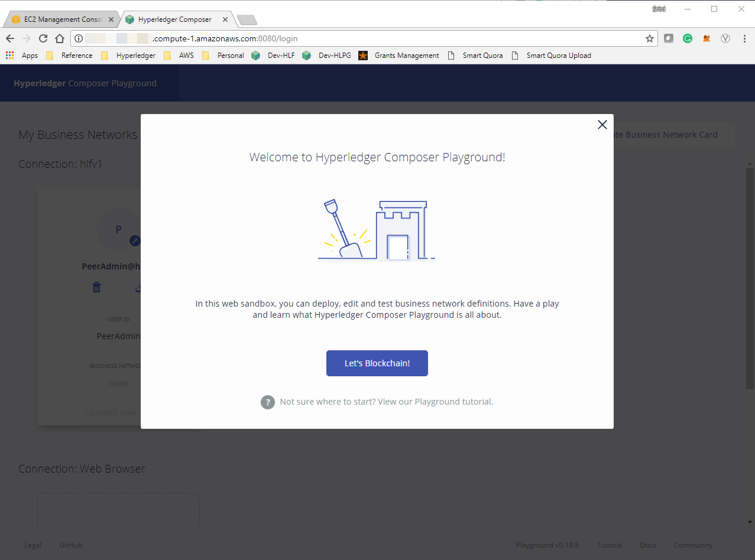Click the PeerAdmin card avatar circle
Screen dimensions: 755x560
pyautogui.click(x=118, y=229)
